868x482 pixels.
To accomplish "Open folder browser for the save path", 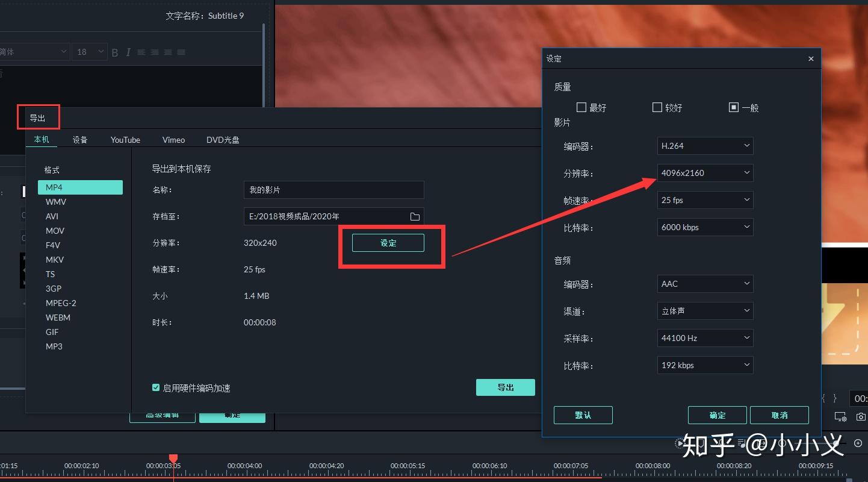I will point(415,216).
